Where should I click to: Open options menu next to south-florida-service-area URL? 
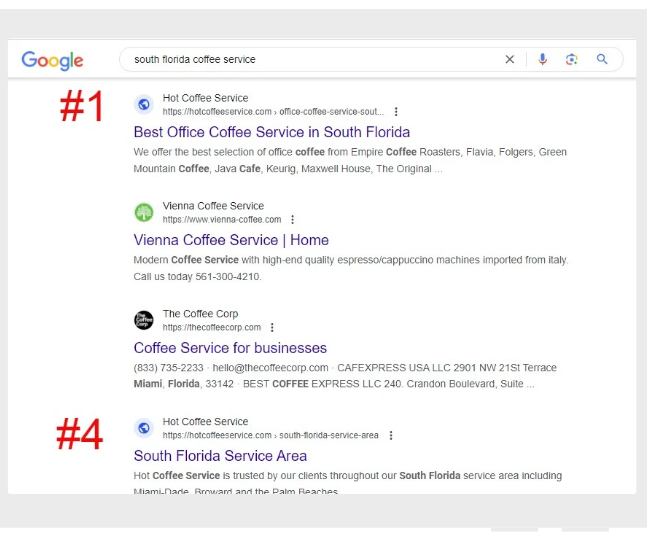tap(391, 435)
